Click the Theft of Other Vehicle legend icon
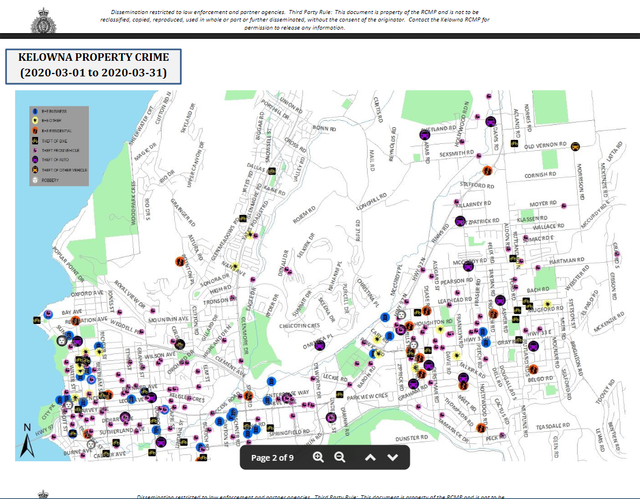Image resolution: width=640 pixels, height=499 pixels. coord(35,170)
